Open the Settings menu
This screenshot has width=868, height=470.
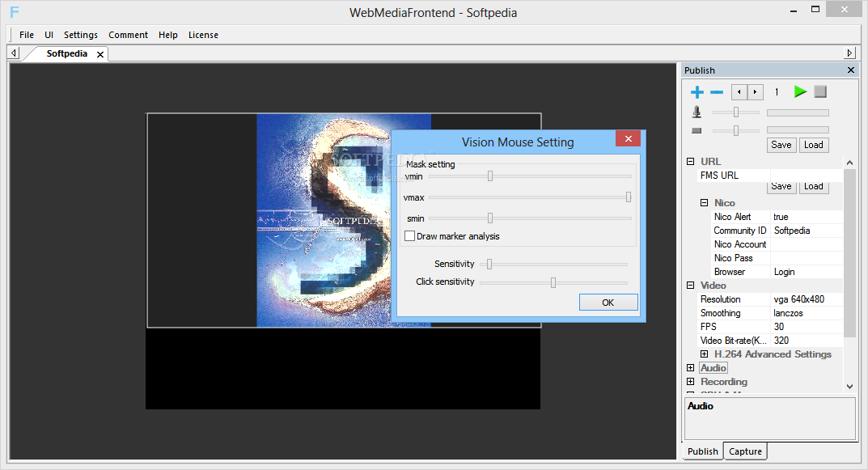pyautogui.click(x=81, y=35)
